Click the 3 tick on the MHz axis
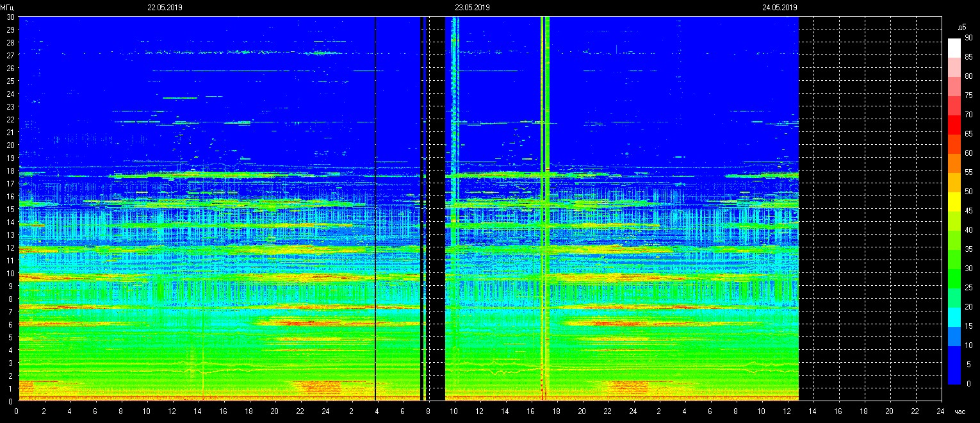This screenshot has height=423, width=980. point(12,363)
